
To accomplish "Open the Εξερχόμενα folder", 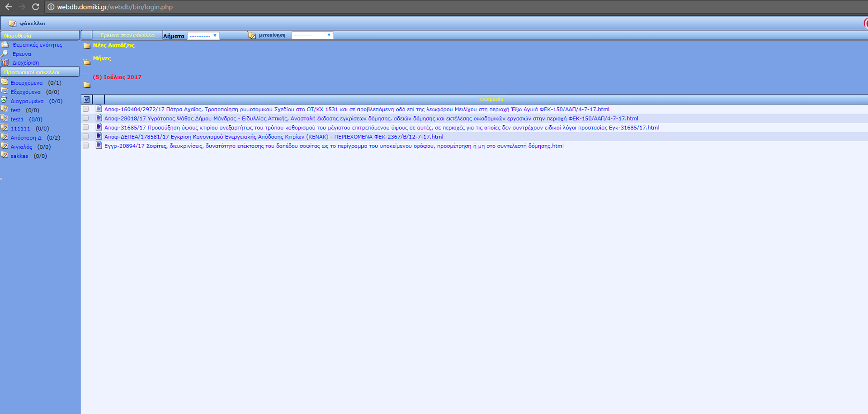I will coord(25,92).
